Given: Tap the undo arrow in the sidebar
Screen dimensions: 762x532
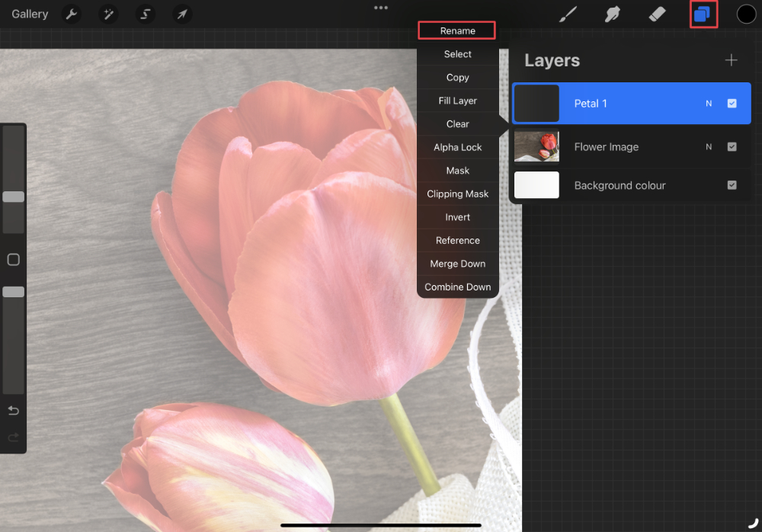Looking at the screenshot, I should coord(13,410).
